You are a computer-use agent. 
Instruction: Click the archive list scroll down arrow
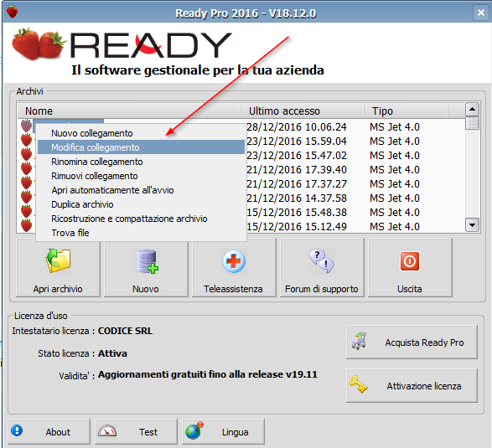pyautogui.click(x=472, y=224)
